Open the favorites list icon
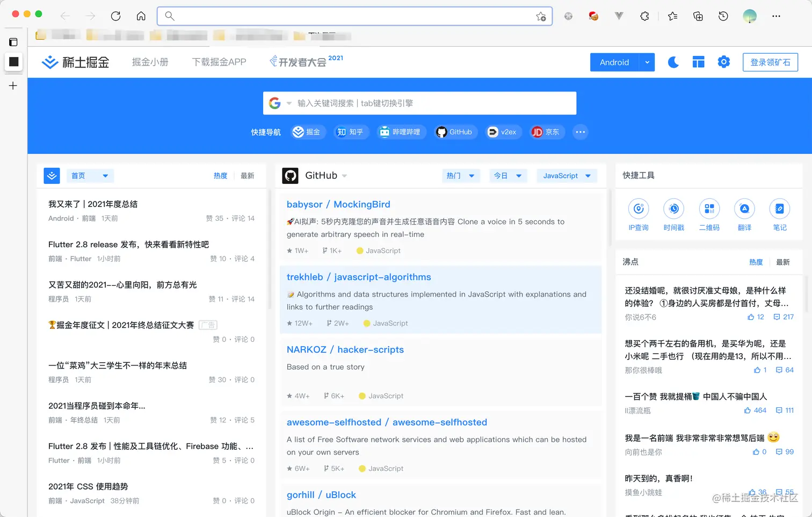This screenshot has height=517, width=812. click(x=672, y=16)
